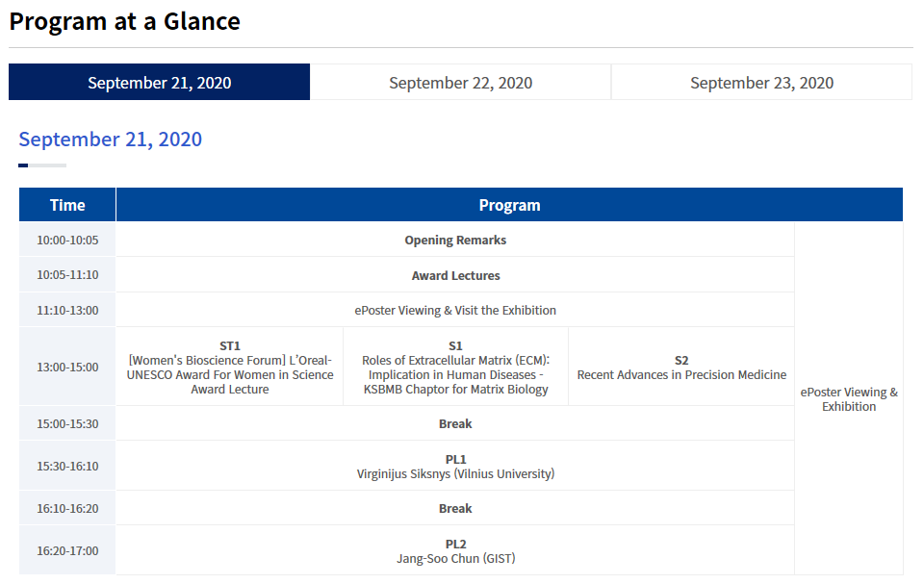Click the PL1 Virginijus Siksnys lecture
The height and width of the screenshot is (584, 924).
[x=454, y=467]
